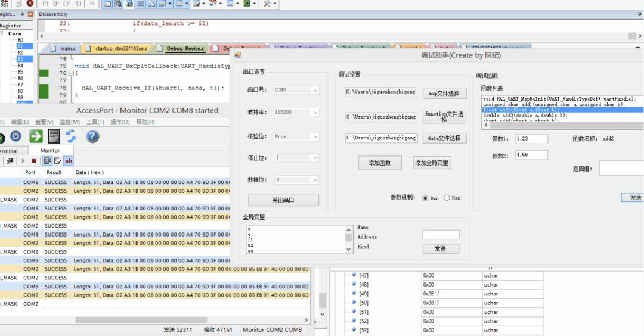Click the AccessPort power icon

click(16, 136)
